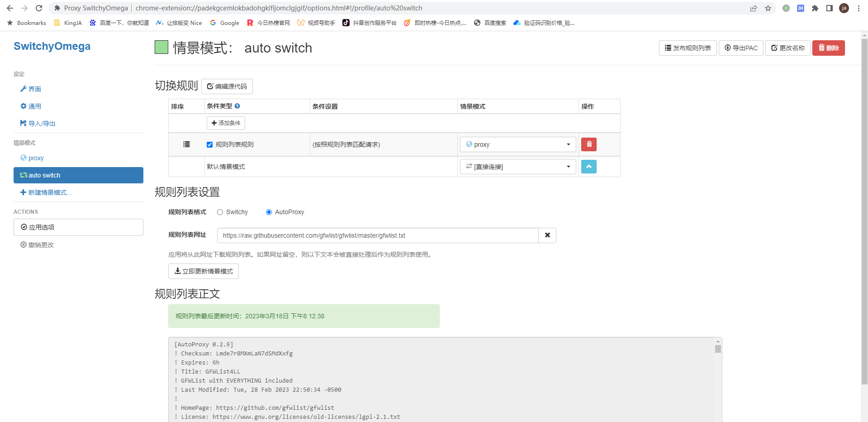Select the Switchy rule list format

point(220,212)
